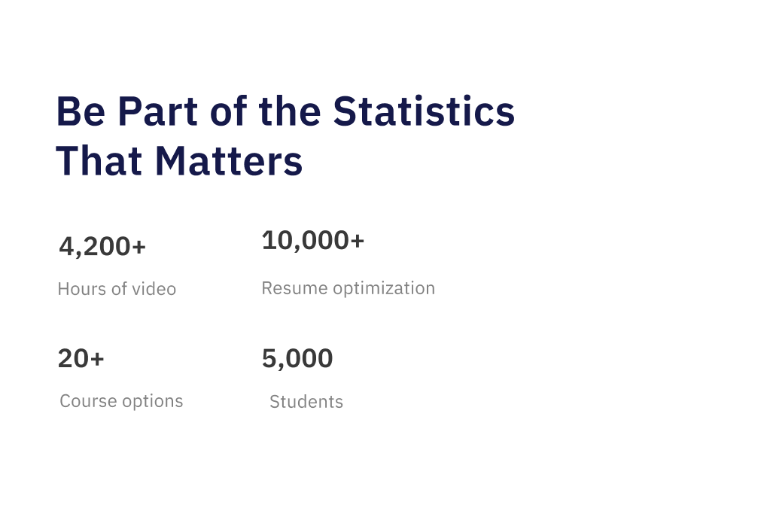Click the "Course options" label
This screenshot has height=532, width=761.
pyautogui.click(x=121, y=401)
